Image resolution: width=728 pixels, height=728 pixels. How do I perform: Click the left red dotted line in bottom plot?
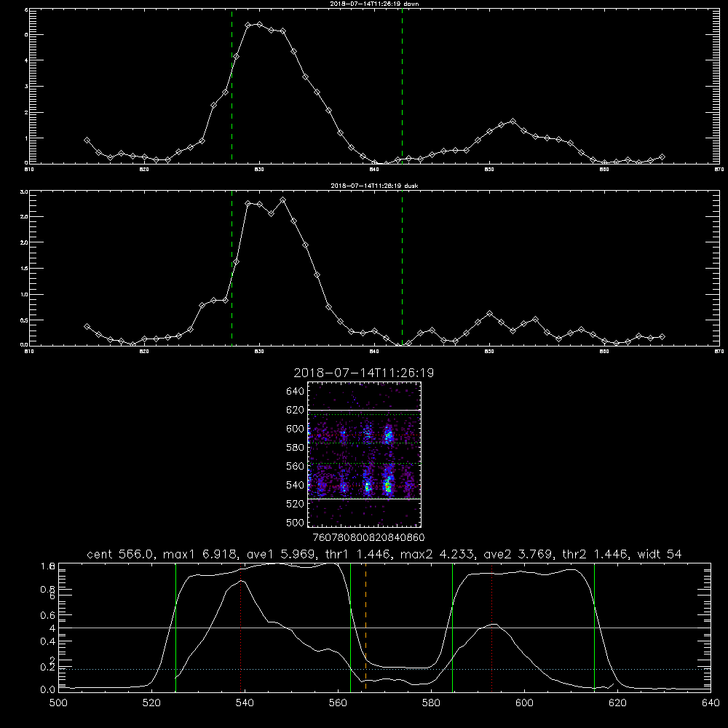pyautogui.click(x=240, y=627)
